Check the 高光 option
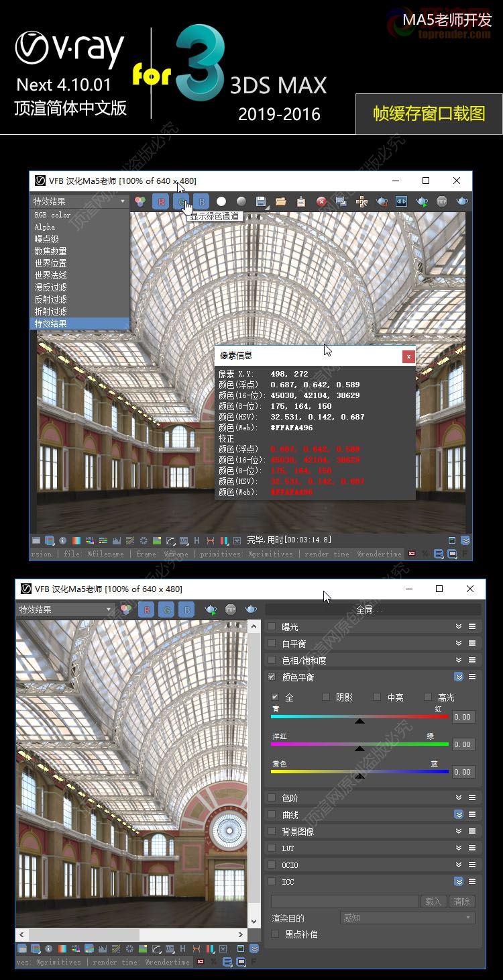The height and width of the screenshot is (980, 503). point(428,697)
